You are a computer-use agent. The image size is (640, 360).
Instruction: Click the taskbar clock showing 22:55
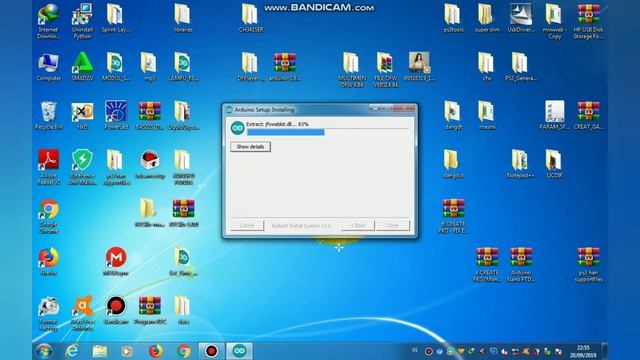pyautogui.click(x=583, y=351)
